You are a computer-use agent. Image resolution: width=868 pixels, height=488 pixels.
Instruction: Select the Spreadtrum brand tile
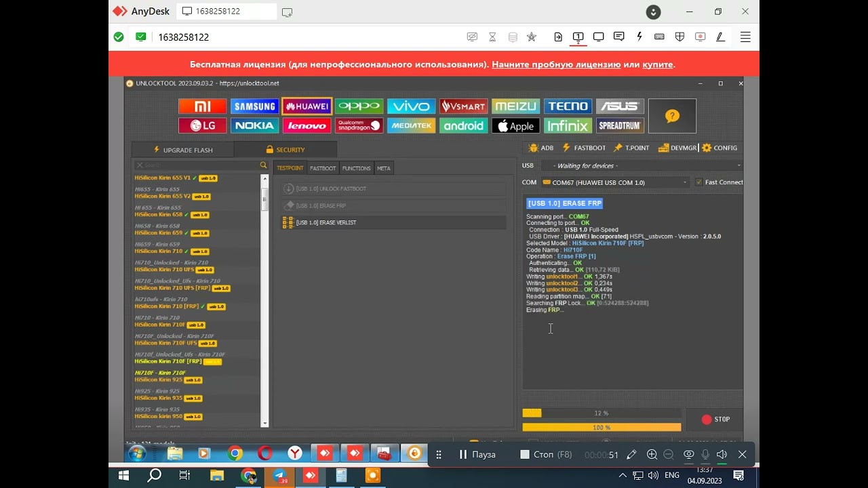pos(620,125)
